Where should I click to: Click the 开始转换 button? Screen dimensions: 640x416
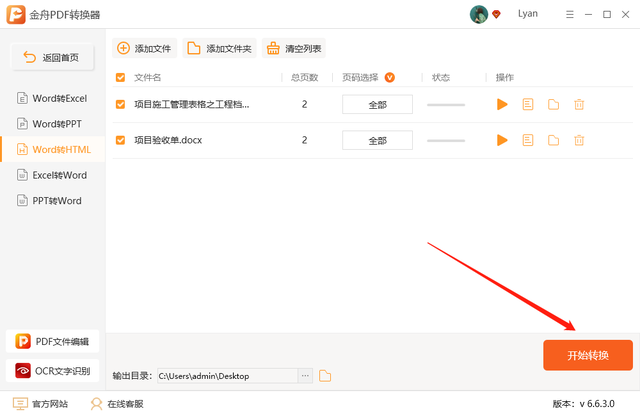pos(588,355)
